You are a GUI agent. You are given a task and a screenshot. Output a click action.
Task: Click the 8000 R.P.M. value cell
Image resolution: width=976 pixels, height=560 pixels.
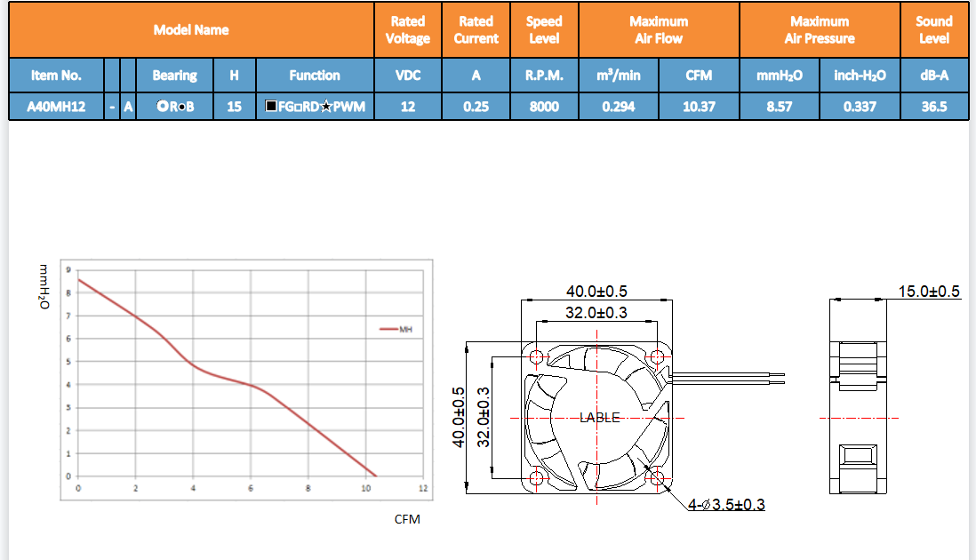click(544, 107)
